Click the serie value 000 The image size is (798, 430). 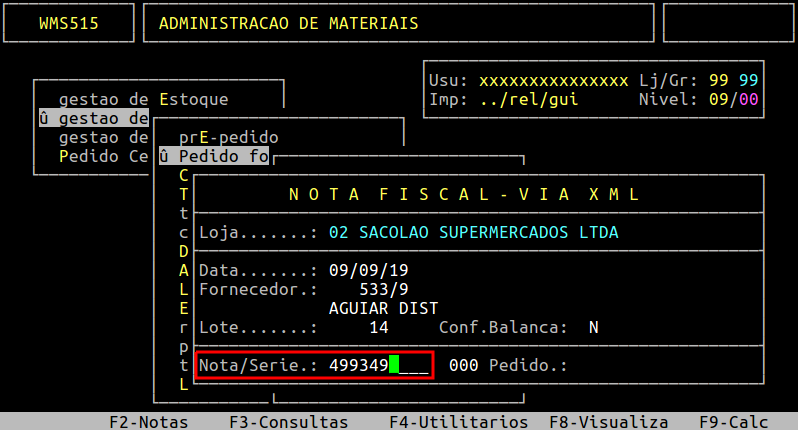tap(464, 365)
